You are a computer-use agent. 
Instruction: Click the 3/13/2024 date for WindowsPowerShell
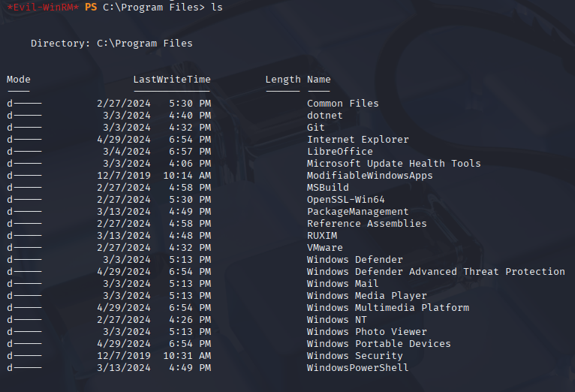(x=124, y=368)
